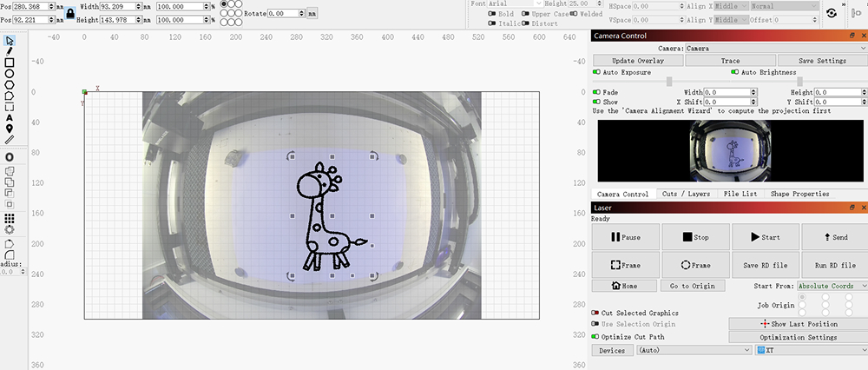The image size is (868, 370).
Task: Click the align toolbar icon at far right
Action: 858,13
